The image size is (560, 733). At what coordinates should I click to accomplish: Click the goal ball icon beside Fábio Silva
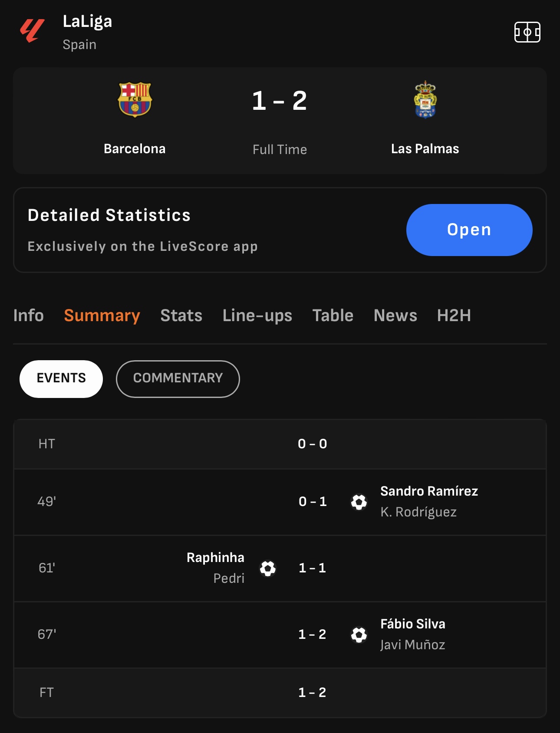tap(359, 635)
